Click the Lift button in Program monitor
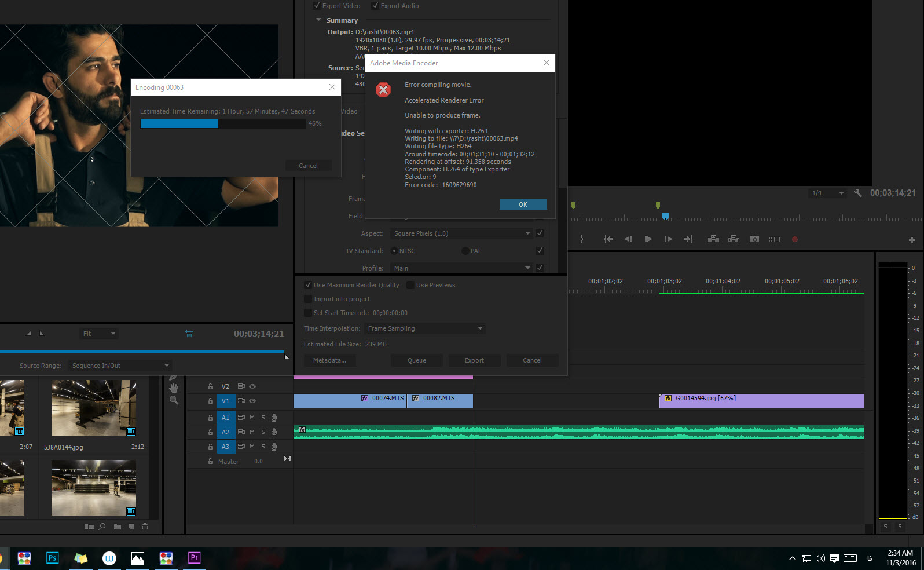Image resolution: width=924 pixels, height=570 pixels. click(x=713, y=239)
